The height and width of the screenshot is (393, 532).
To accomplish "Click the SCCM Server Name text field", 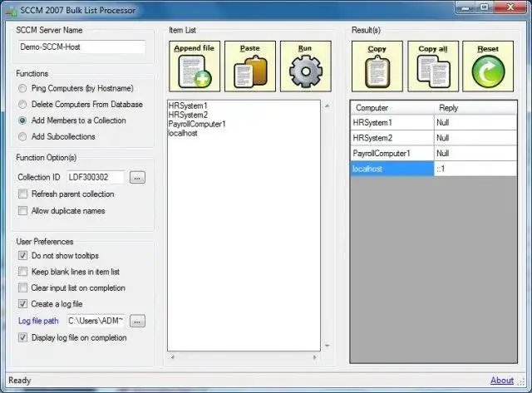I will pyautogui.click(x=81, y=47).
